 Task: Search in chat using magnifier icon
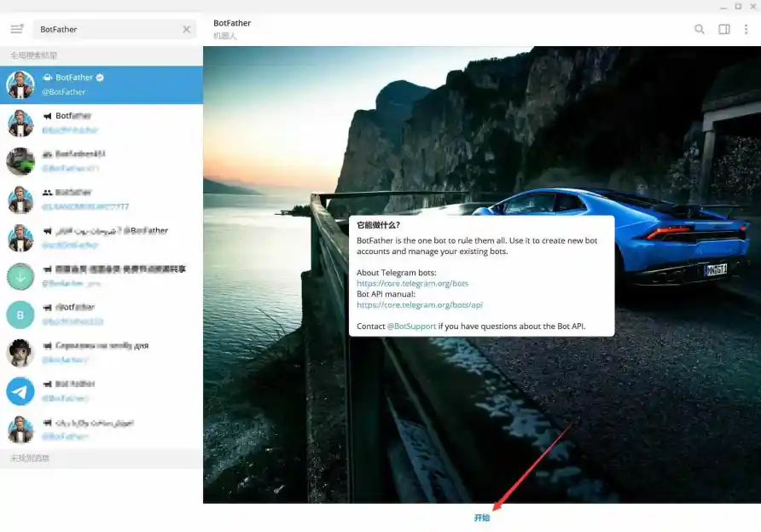700,29
